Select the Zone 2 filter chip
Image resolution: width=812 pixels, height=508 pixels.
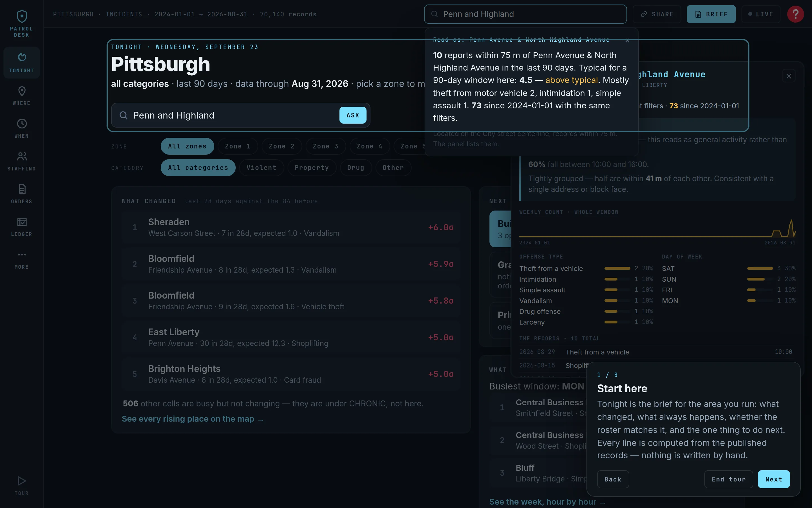click(x=281, y=146)
